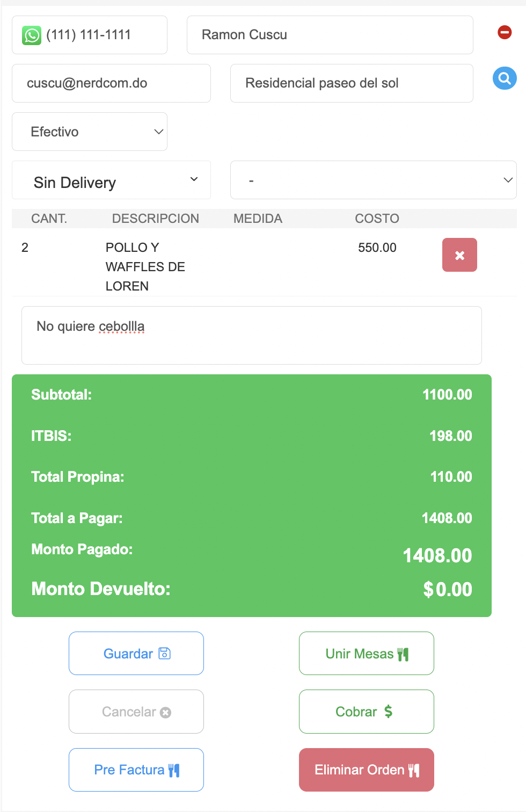Remove the Pollo y Waffles item
This screenshot has width=526, height=812.
coord(459,255)
